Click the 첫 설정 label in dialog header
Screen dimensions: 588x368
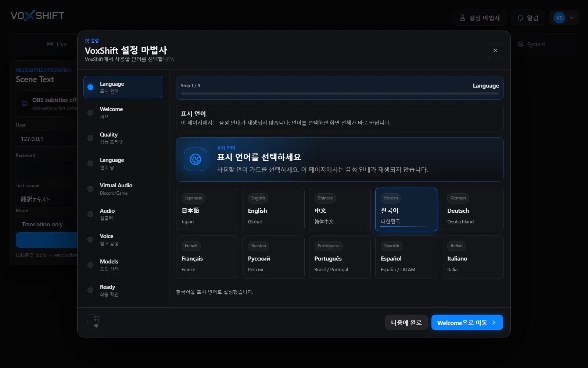pos(92,40)
